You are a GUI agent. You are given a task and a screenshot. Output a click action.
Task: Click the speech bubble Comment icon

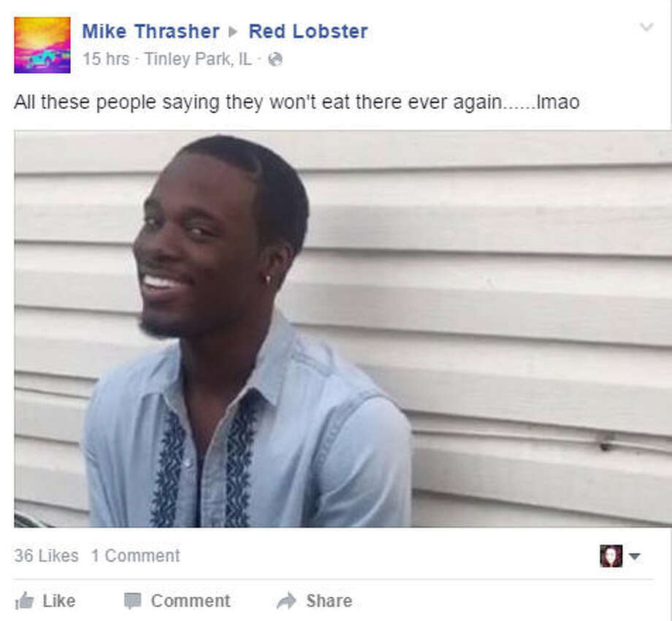tap(132, 601)
